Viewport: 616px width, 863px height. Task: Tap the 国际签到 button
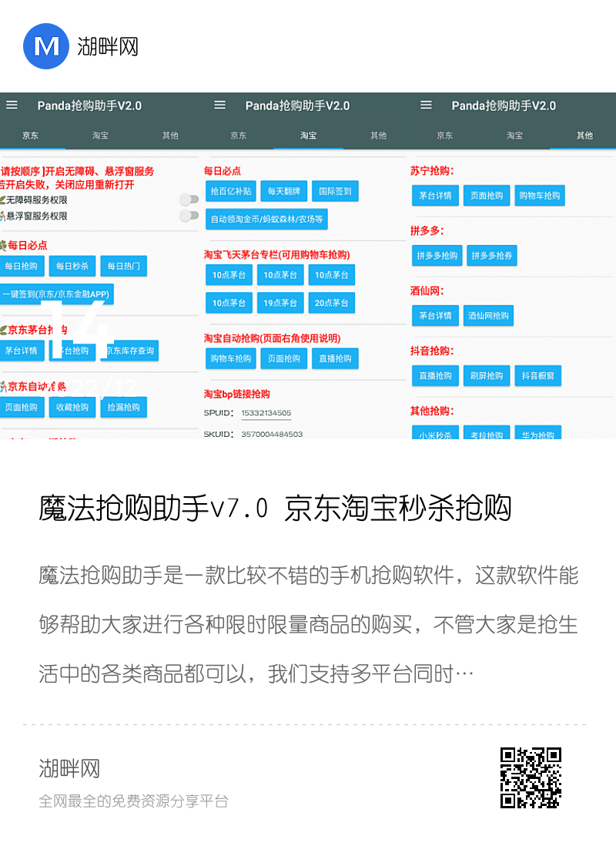tap(335, 191)
